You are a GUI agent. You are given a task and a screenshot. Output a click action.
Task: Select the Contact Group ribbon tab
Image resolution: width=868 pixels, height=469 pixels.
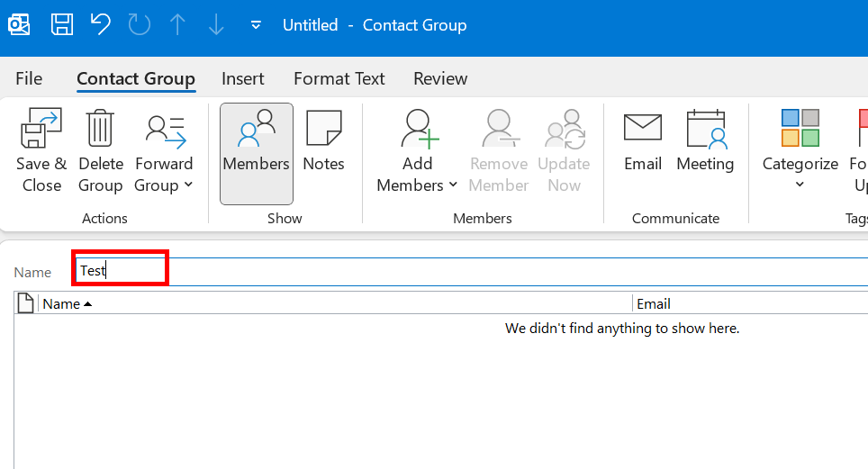(x=136, y=78)
